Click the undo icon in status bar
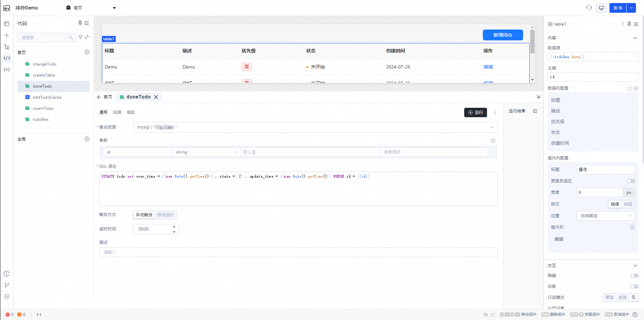This screenshot has width=644, height=320. pos(485,315)
